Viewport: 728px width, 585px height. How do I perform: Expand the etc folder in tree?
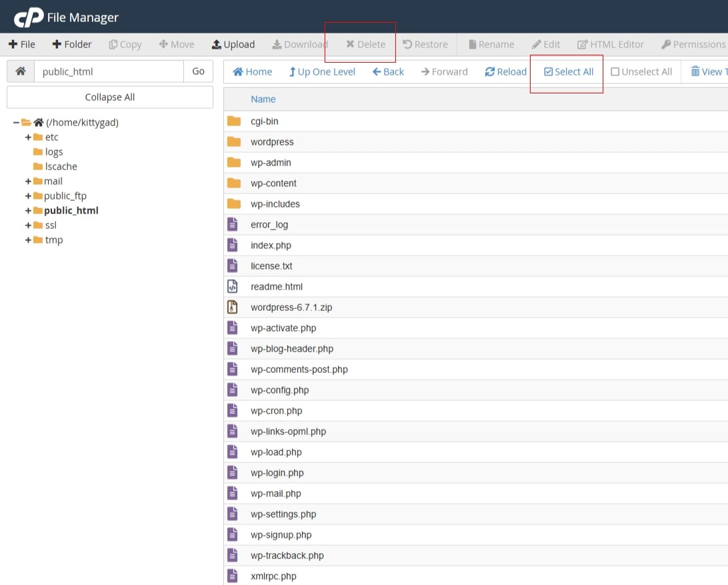click(28, 137)
